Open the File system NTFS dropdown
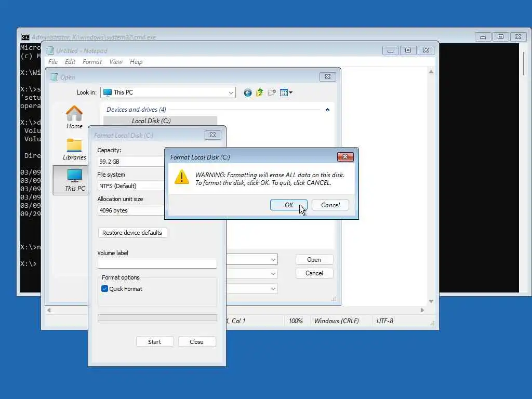The height and width of the screenshot is (399, 532). 131,186
